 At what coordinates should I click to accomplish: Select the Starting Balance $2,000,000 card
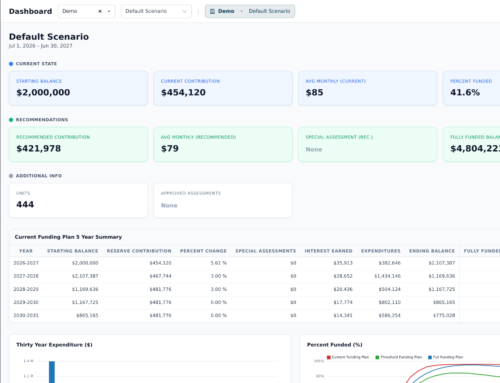78,88
